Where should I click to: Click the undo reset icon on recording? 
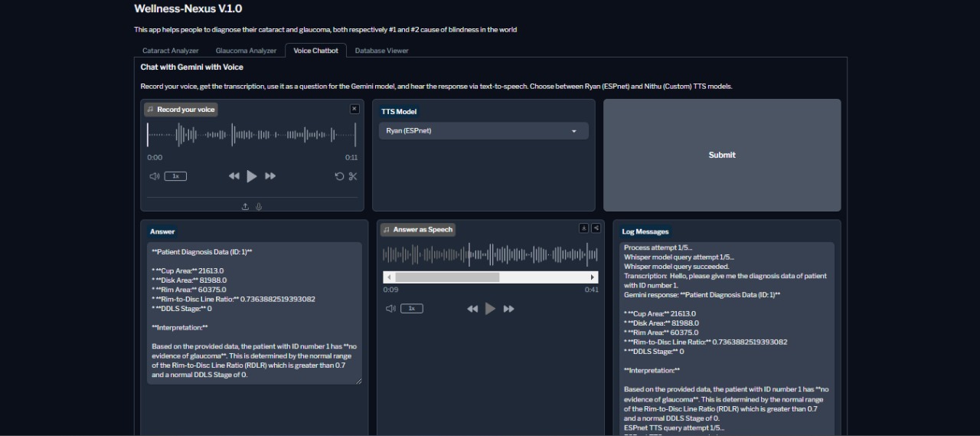pyautogui.click(x=339, y=176)
